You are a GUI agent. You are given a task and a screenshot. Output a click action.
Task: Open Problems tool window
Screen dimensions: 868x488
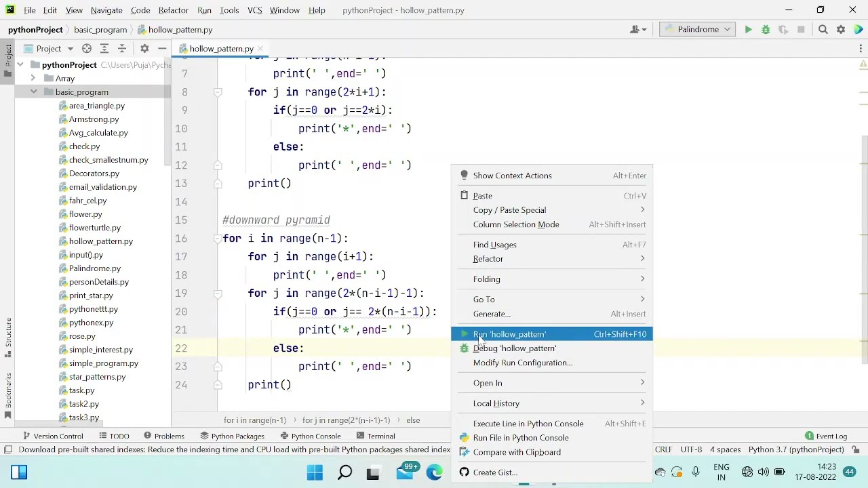(163, 436)
